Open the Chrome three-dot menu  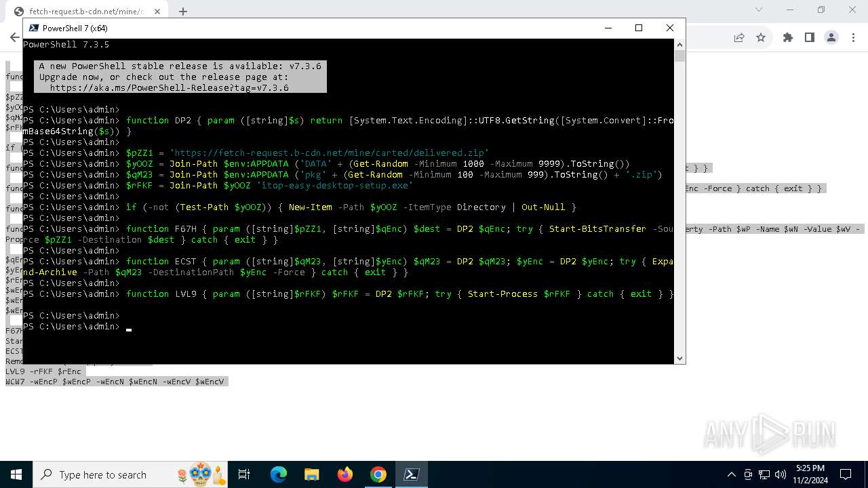point(853,38)
